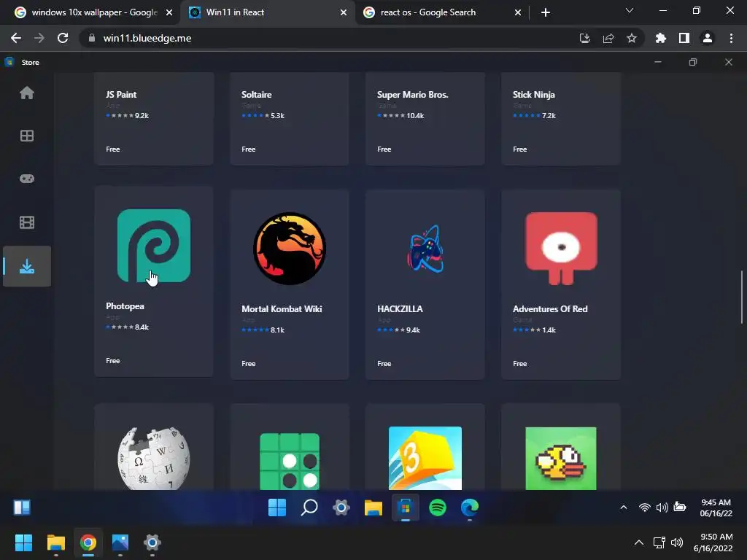Open Edge browser on inner taskbar

point(469,507)
